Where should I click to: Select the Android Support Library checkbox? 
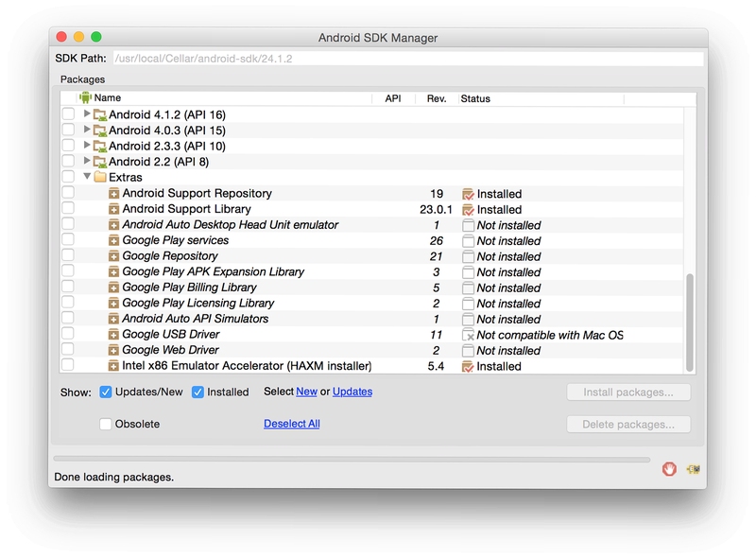(68, 208)
